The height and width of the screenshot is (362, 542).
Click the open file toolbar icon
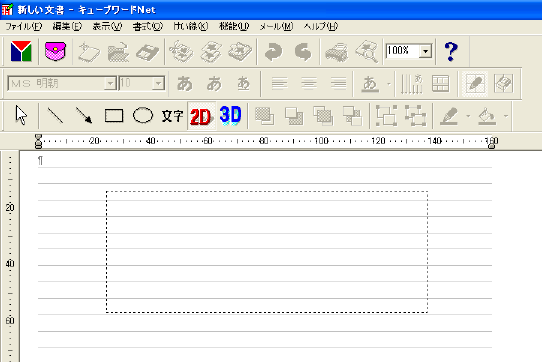[x=118, y=52]
